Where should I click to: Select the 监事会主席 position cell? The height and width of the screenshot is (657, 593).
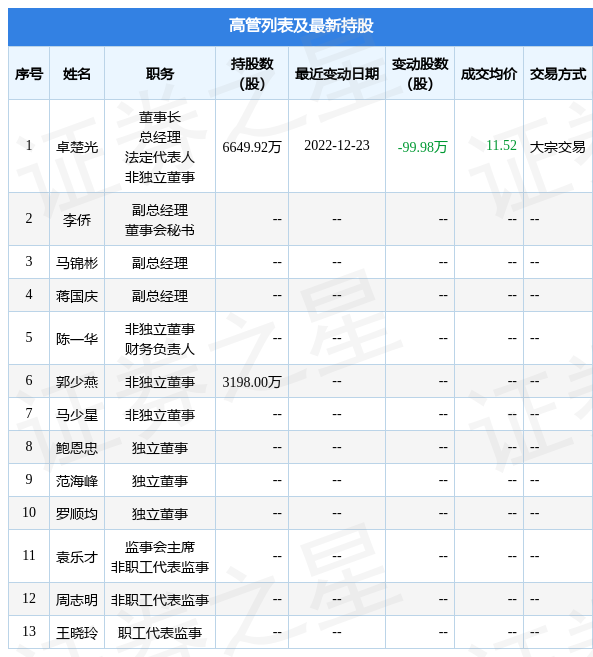pos(160,547)
